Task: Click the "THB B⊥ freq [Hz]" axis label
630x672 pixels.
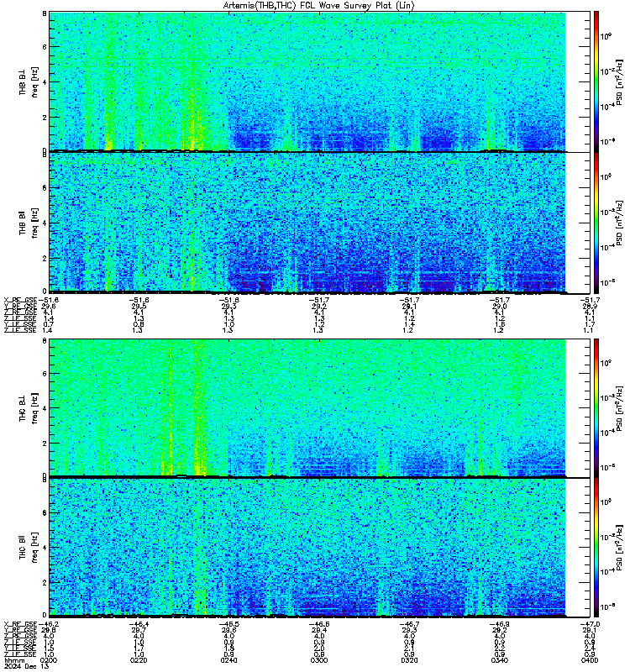Action: tap(29, 81)
